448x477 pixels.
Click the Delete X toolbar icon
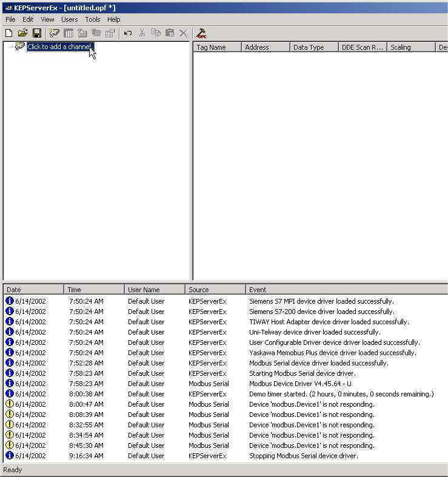184,33
